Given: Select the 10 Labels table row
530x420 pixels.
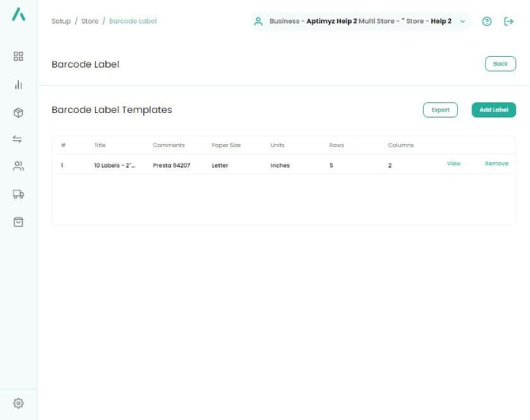Looking at the screenshot, I should tap(237, 165).
